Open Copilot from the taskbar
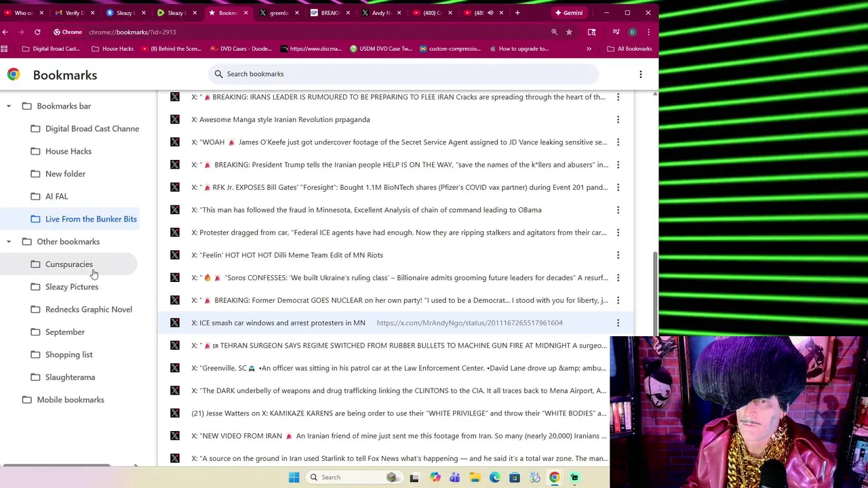This screenshot has width=868, height=488. pyautogui.click(x=435, y=477)
